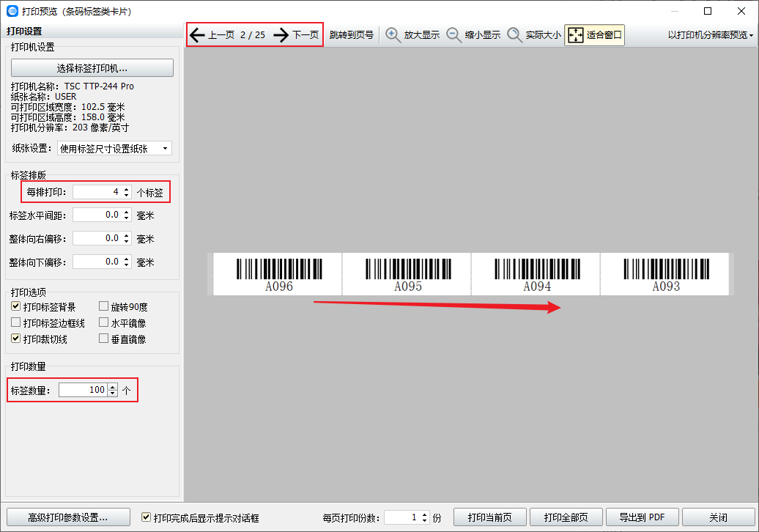This screenshot has width=759, height=532.
Task: Toggle 打印完成后显示提示对话框 checkbox
Action: [x=146, y=517]
